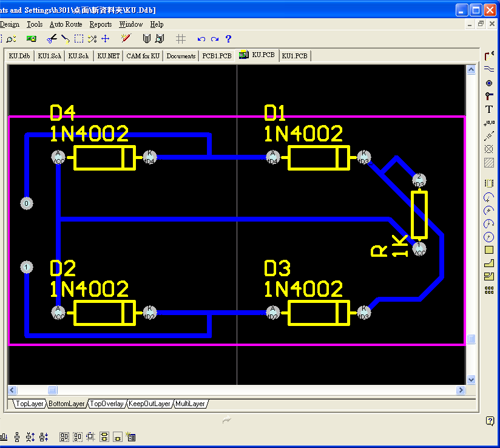500x448 pixels.
Task: Choose the Place Component tool
Action: (x=489, y=183)
